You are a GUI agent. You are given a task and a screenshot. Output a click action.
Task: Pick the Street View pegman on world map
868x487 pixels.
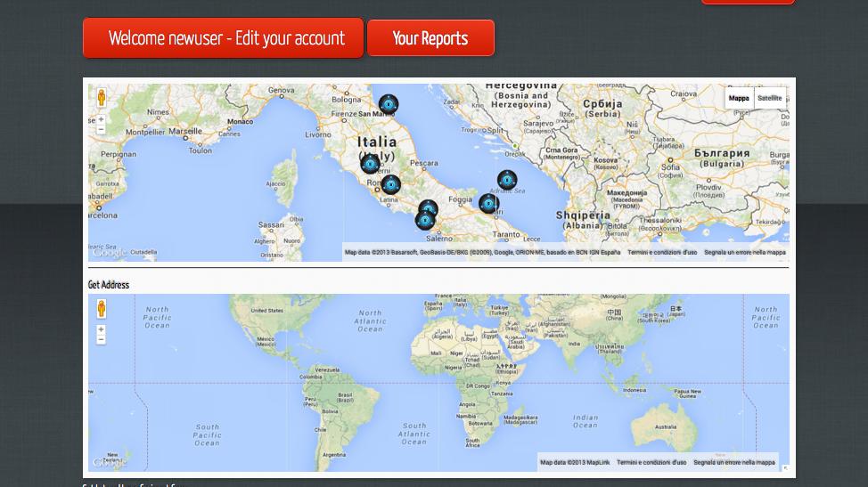pos(102,308)
